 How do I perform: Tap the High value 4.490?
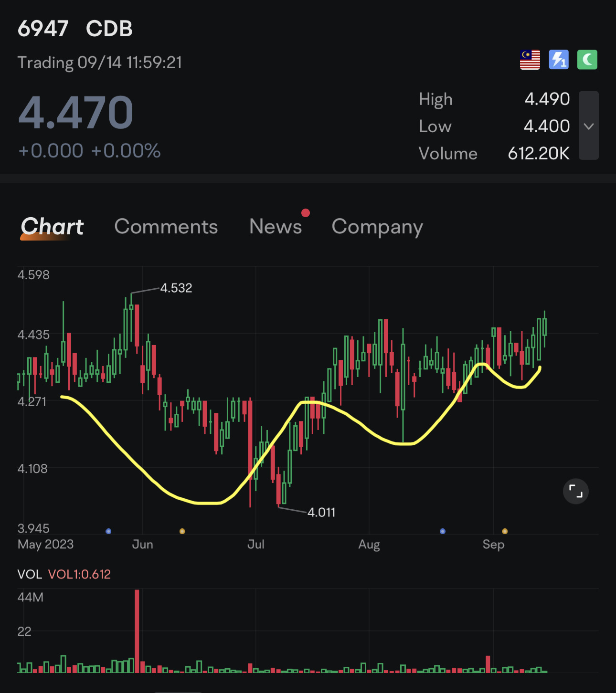coord(547,99)
